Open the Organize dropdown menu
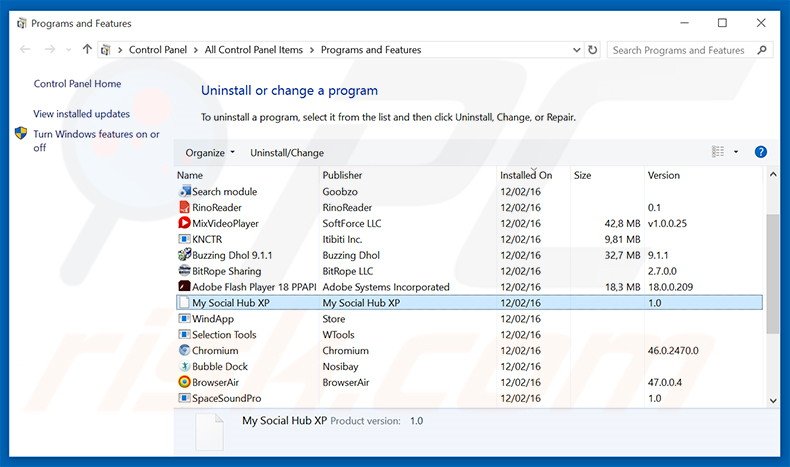The height and width of the screenshot is (467, 790). (210, 153)
